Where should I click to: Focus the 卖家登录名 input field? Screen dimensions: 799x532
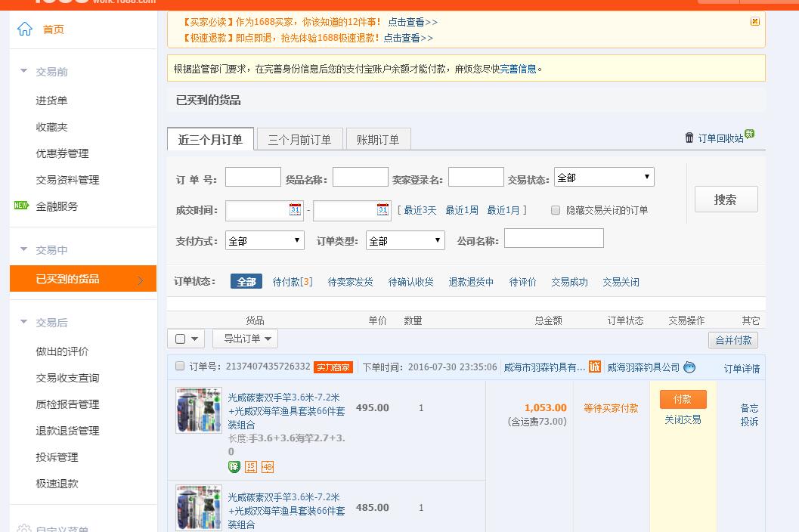pos(476,178)
